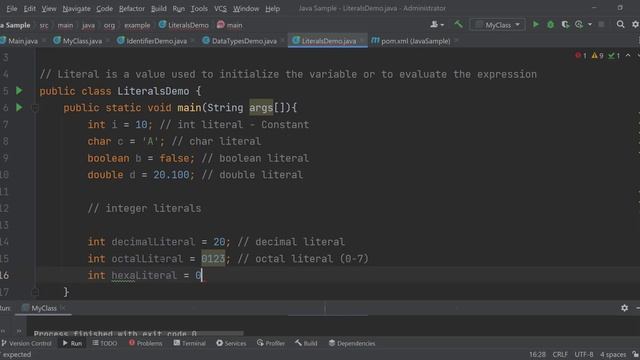Viewport: 640px width, 360px height.
Task: Open the File menu
Action: (11, 8)
